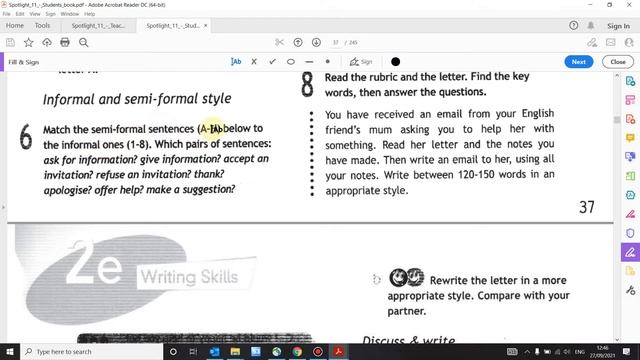Open the Help menu
The width and height of the screenshot is (640, 360).
pyautogui.click(x=89, y=14)
